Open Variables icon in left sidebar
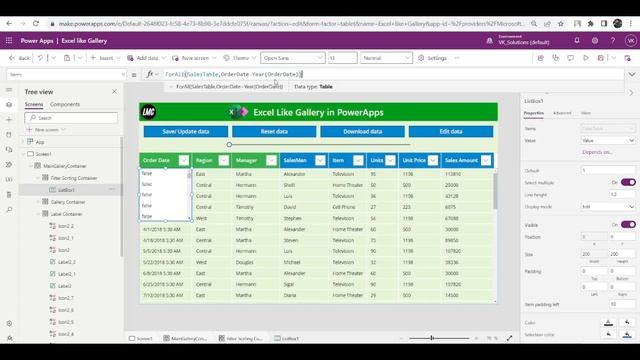Screen dimensions: 640x360 tap(9, 180)
